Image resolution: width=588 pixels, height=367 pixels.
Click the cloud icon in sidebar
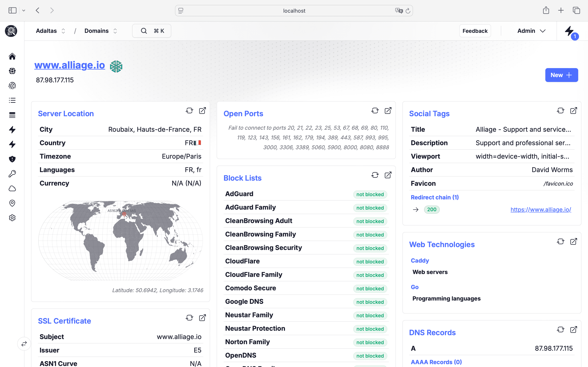point(12,189)
